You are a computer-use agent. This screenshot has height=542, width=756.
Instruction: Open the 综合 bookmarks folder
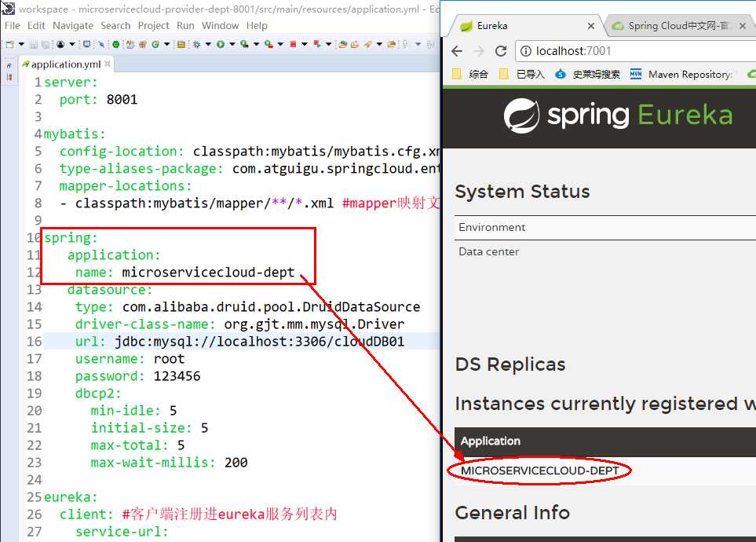(470, 75)
